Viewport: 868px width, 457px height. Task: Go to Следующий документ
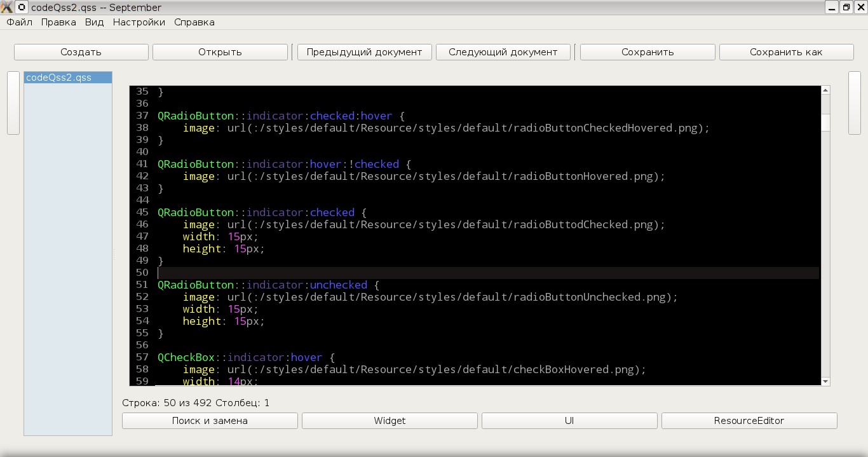click(503, 52)
